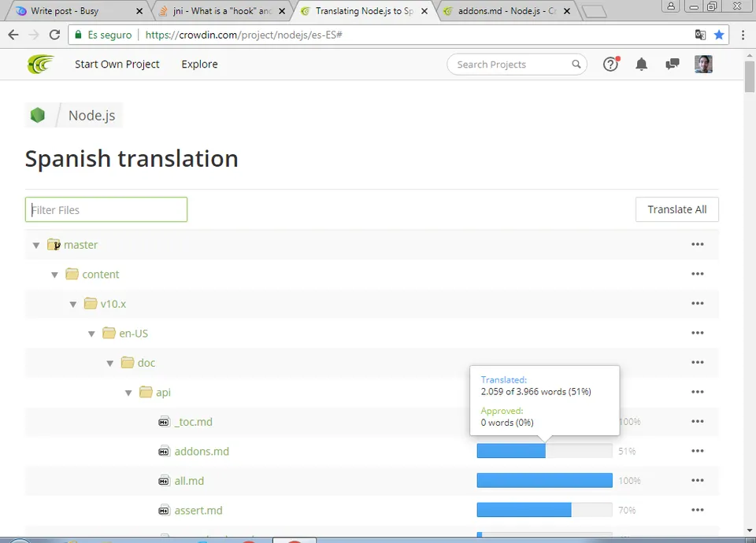The width and height of the screenshot is (756, 543).
Task: Open the Explore menu item
Action: point(199,64)
